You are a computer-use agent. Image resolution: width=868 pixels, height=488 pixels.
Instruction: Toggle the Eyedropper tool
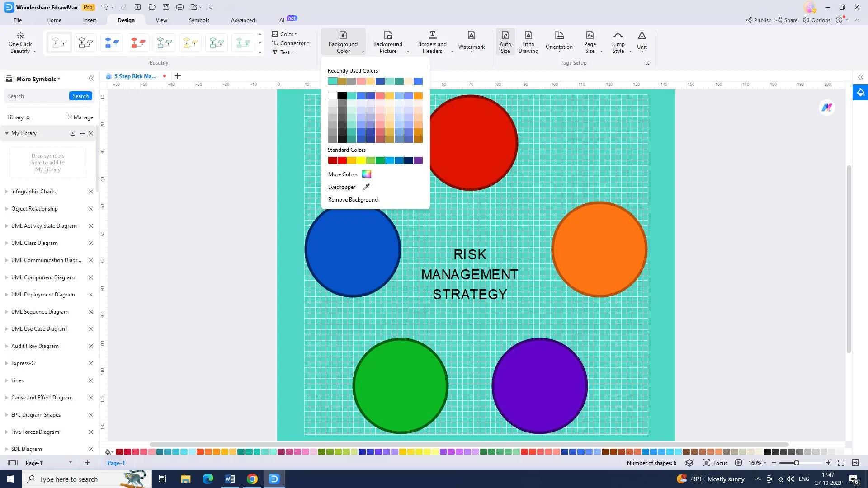click(x=348, y=187)
